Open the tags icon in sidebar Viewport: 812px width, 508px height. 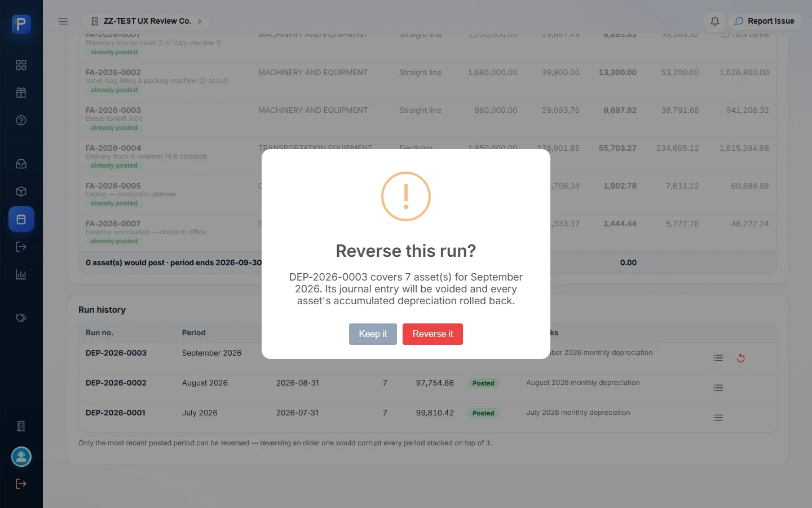click(21, 318)
